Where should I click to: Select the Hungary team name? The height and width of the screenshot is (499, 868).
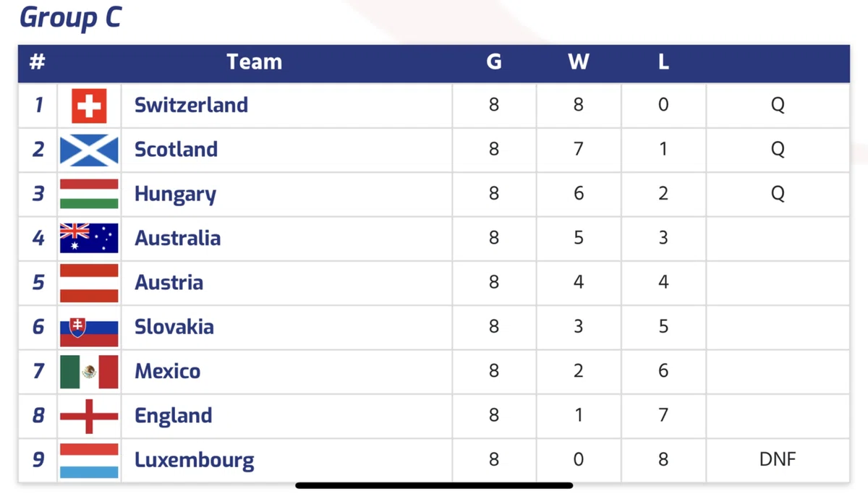pos(175,195)
